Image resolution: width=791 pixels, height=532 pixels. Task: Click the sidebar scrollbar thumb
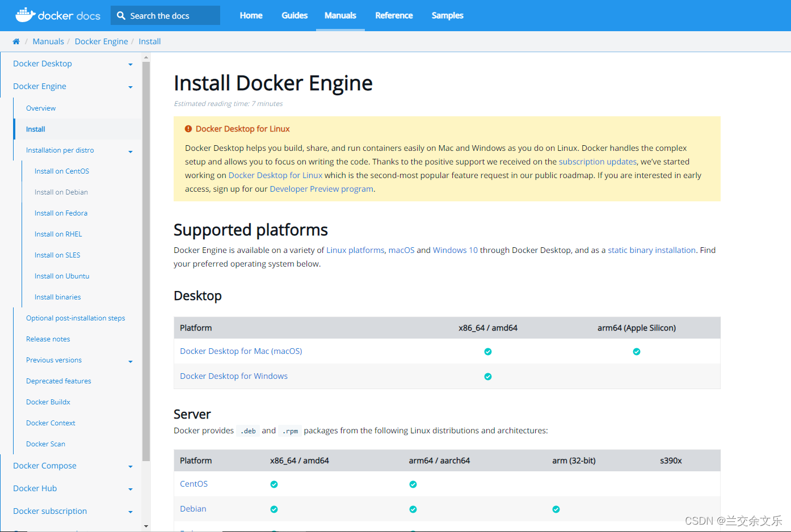[x=146, y=261]
